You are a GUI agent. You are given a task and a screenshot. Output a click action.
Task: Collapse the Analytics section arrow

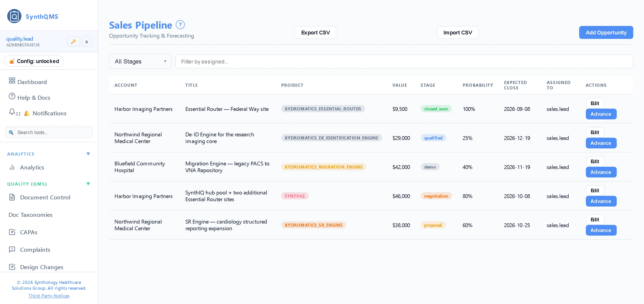(88, 154)
